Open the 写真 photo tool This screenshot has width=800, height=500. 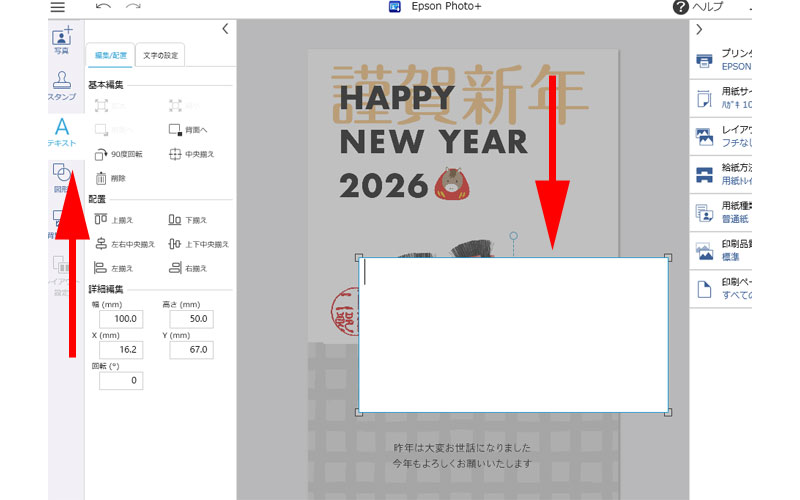62,41
